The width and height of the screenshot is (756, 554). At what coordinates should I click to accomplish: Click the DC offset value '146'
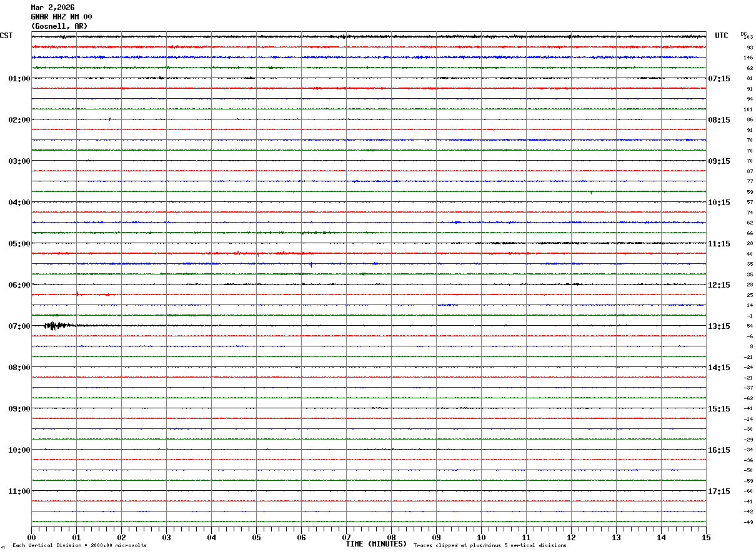coord(749,58)
